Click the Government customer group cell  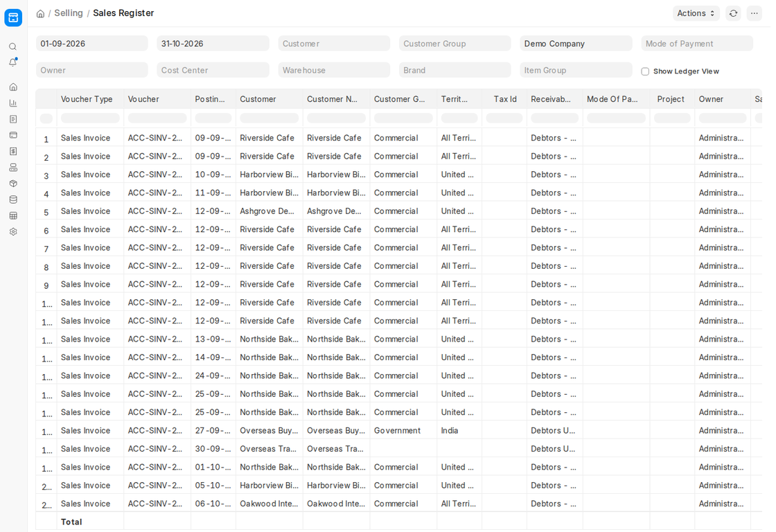click(403, 431)
